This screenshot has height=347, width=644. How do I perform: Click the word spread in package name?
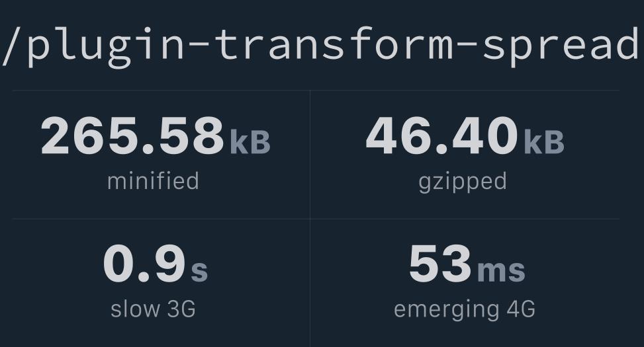click(561, 46)
